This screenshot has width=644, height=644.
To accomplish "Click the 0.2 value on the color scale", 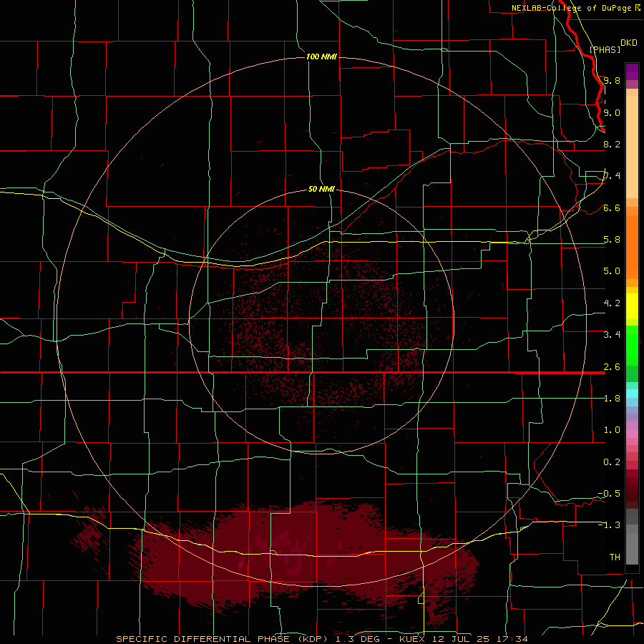I will point(612,462).
